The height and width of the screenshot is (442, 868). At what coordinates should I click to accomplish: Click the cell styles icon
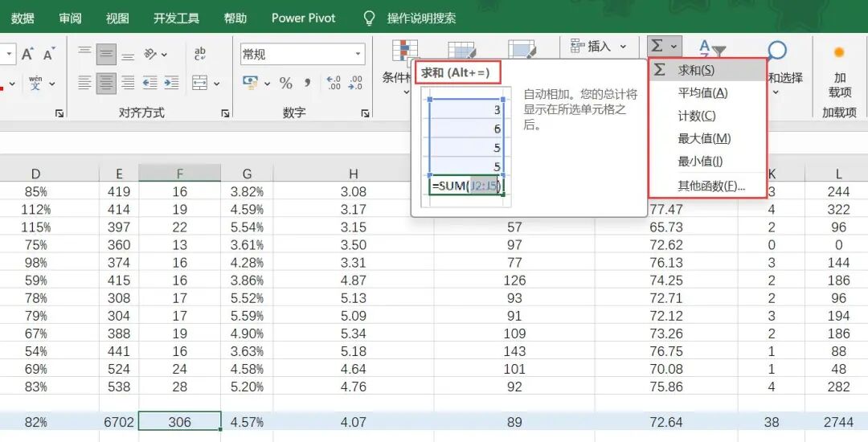[522, 49]
